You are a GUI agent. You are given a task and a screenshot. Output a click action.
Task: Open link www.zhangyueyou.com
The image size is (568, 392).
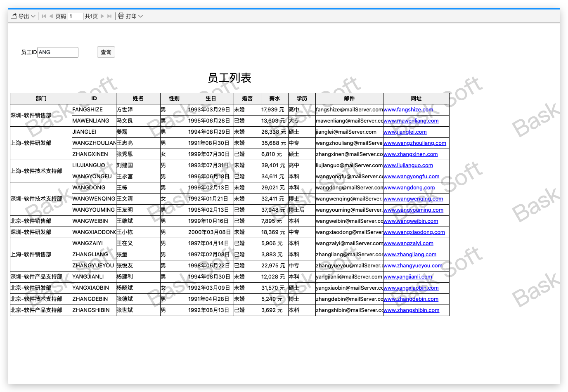click(413, 266)
